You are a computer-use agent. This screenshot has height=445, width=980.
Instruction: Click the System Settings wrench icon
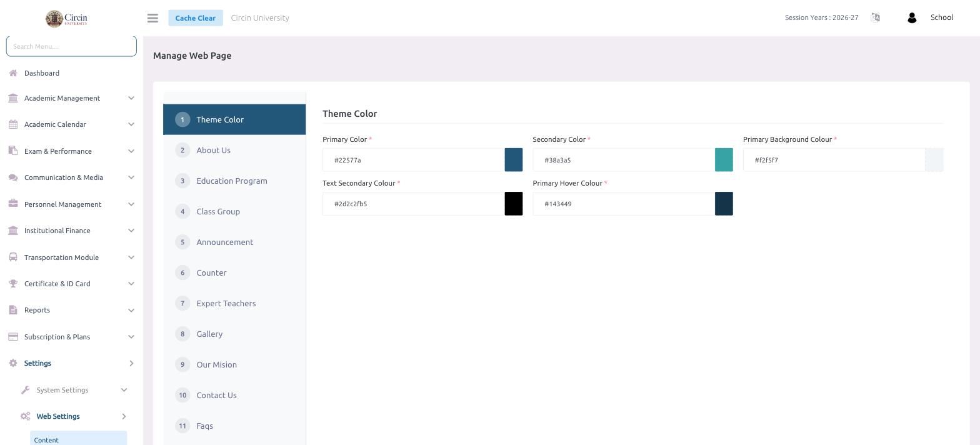tap(26, 390)
